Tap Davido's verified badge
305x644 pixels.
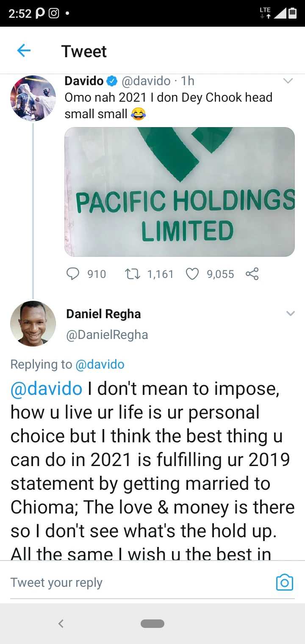click(112, 80)
